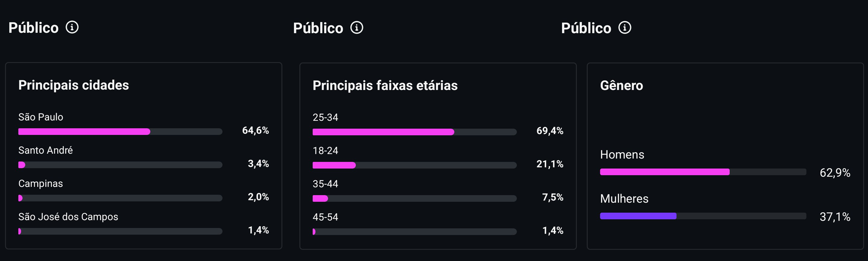Screen dimensions: 868x261
Task: Click the Gênero panel heading
Action: tap(621, 85)
